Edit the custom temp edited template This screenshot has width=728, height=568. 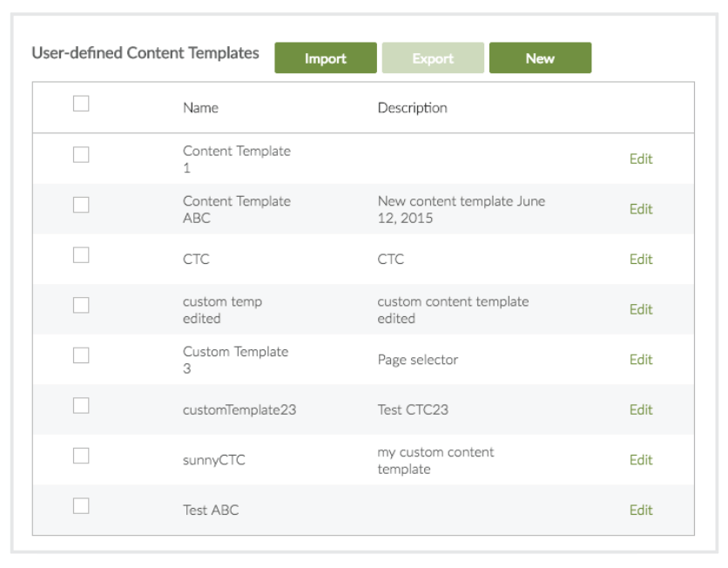click(x=641, y=309)
